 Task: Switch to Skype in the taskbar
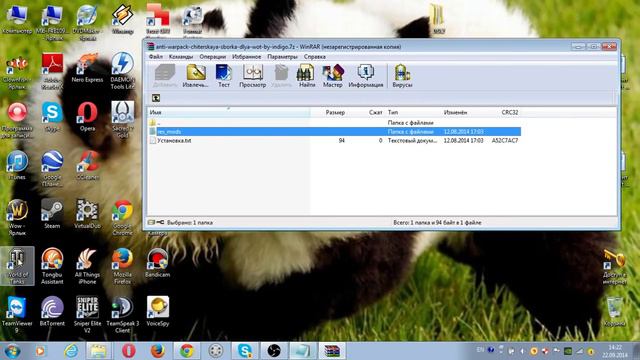(x=245, y=351)
